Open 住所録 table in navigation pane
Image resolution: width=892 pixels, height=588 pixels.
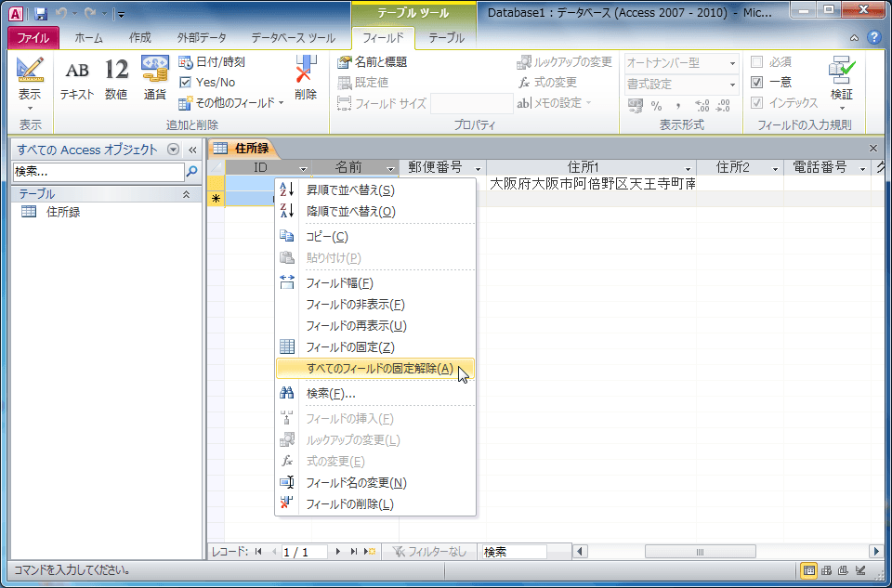(x=62, y=212)
